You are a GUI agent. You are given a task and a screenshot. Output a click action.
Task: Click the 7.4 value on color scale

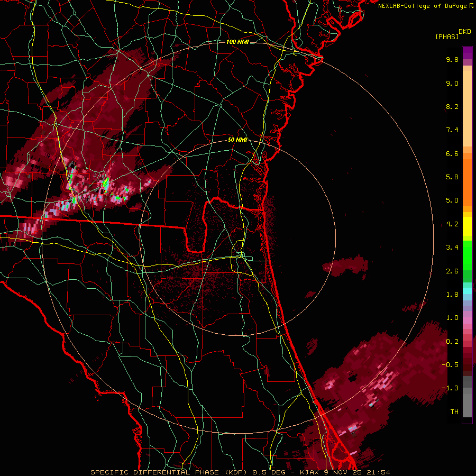pos(452,130)
